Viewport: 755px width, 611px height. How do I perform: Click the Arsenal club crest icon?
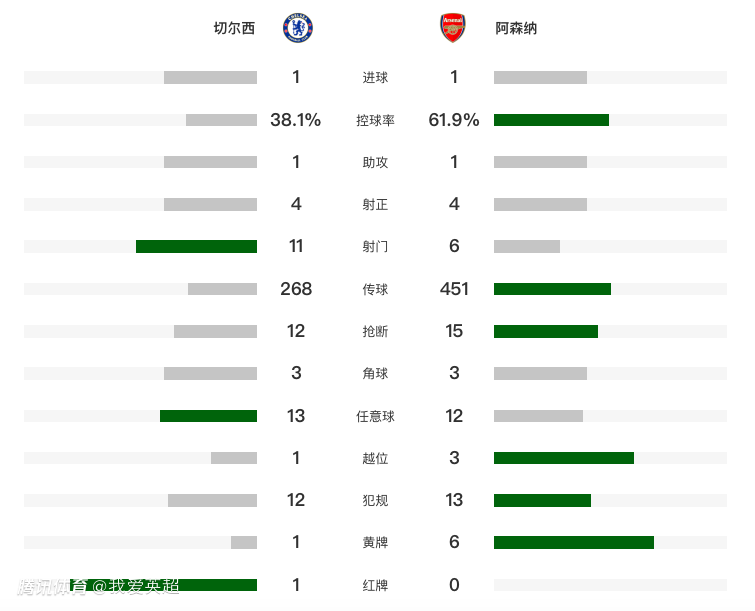tap(453, 28)
